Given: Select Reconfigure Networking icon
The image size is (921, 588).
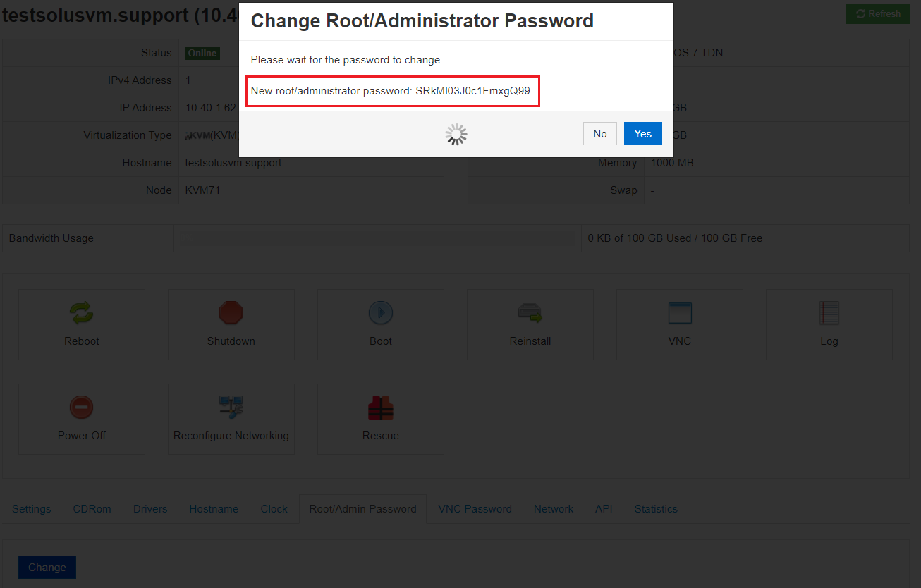Looking at the screenshot, I should (x=231, y=408).
